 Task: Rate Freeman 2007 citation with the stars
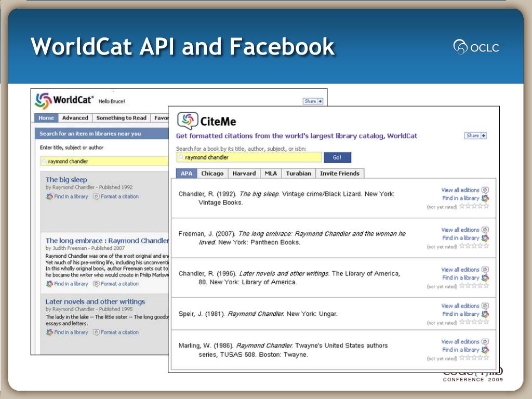(474, 246)
